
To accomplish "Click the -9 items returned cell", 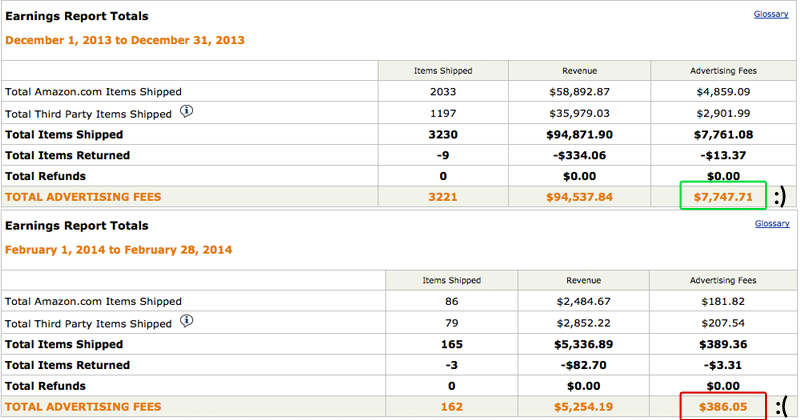I will [x=443, y=155].
